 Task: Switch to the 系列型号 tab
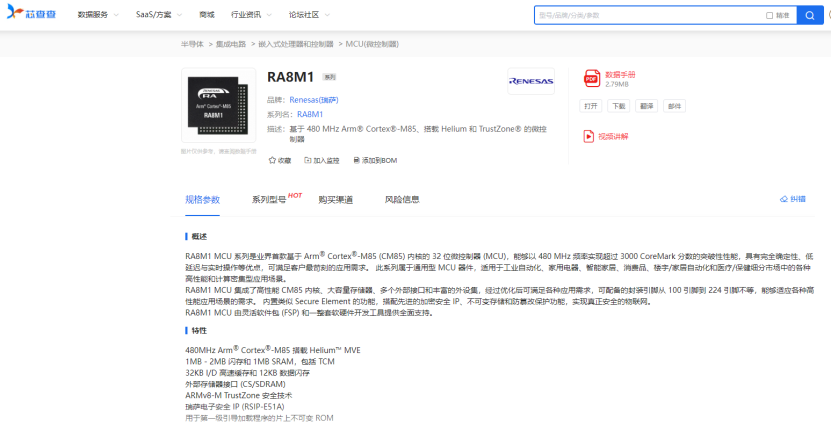tap(269, 200)
